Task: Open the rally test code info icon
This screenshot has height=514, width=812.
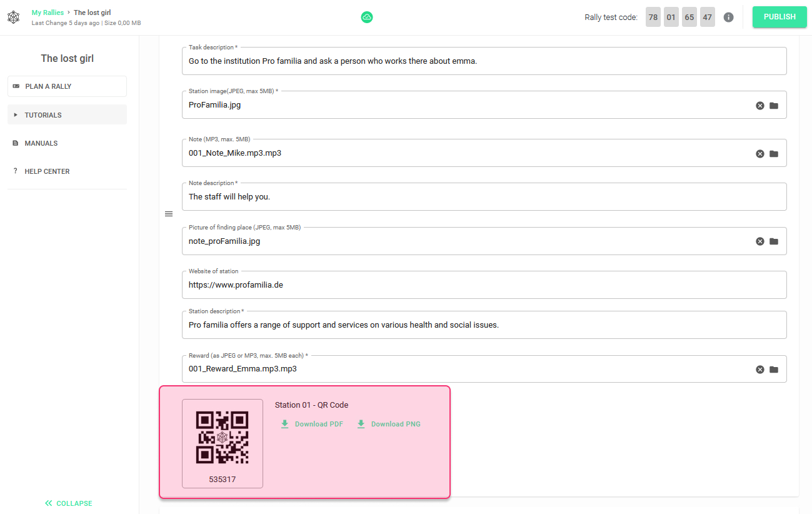Action: point(728,18)
